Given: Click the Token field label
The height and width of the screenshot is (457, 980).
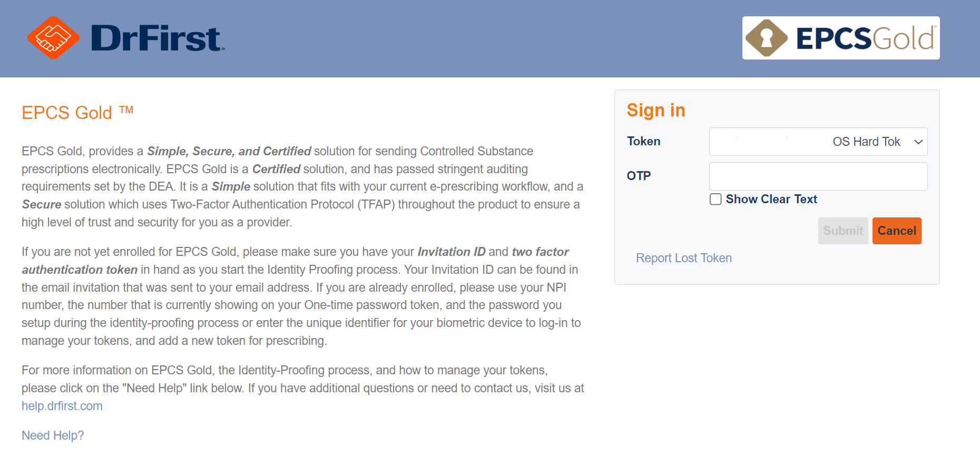Looking at the screenshot, I should point(643,141).
